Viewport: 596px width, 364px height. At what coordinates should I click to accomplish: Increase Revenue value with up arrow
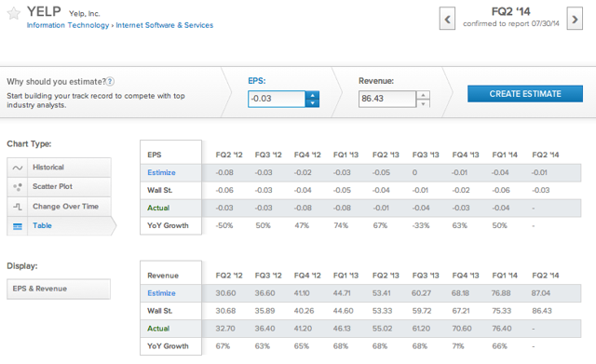point(423,95)
